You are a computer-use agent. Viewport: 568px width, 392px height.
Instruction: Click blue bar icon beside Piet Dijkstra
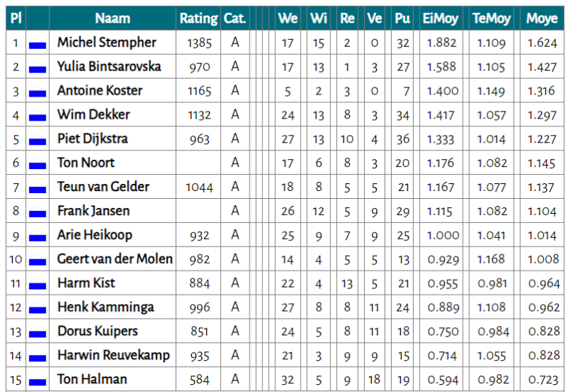38,142
